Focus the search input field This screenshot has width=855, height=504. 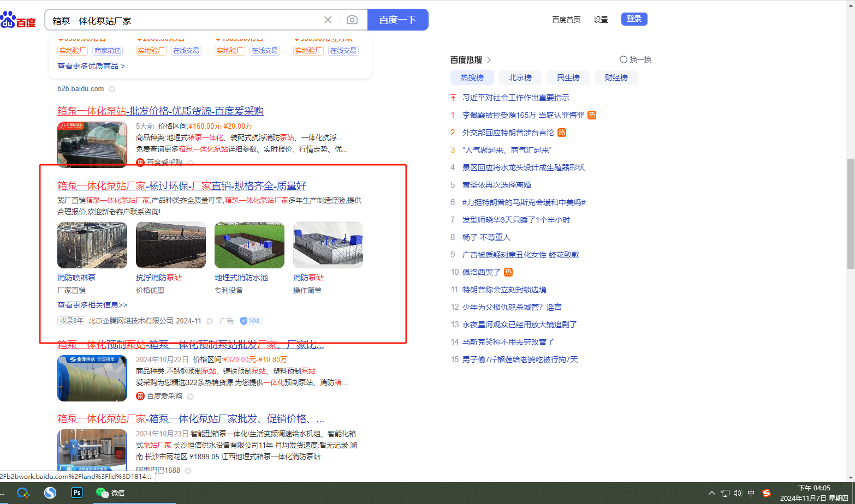point(186,20)
